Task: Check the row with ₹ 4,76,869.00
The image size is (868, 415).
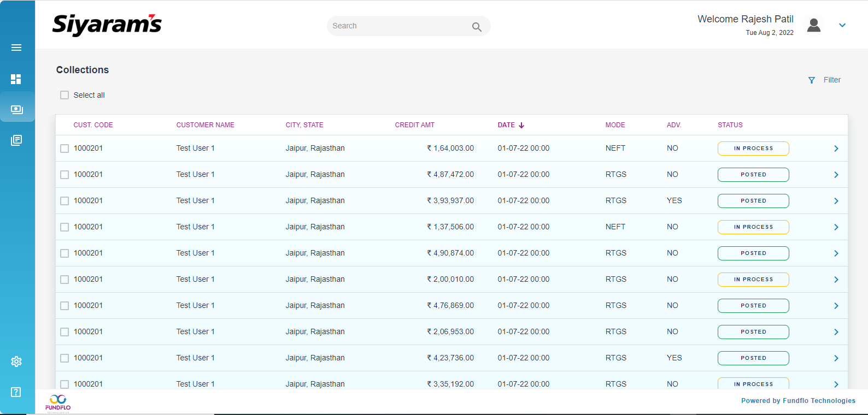Action: pyautogui.click(x=64, y=306)
